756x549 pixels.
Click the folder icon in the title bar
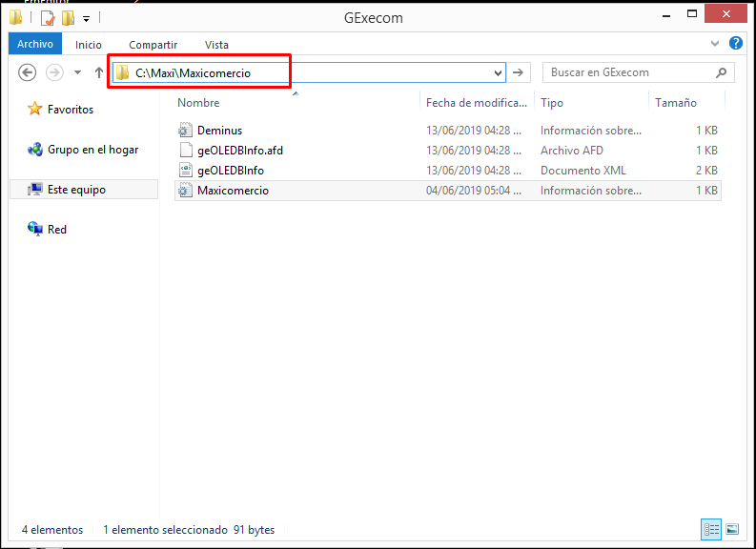16,17
